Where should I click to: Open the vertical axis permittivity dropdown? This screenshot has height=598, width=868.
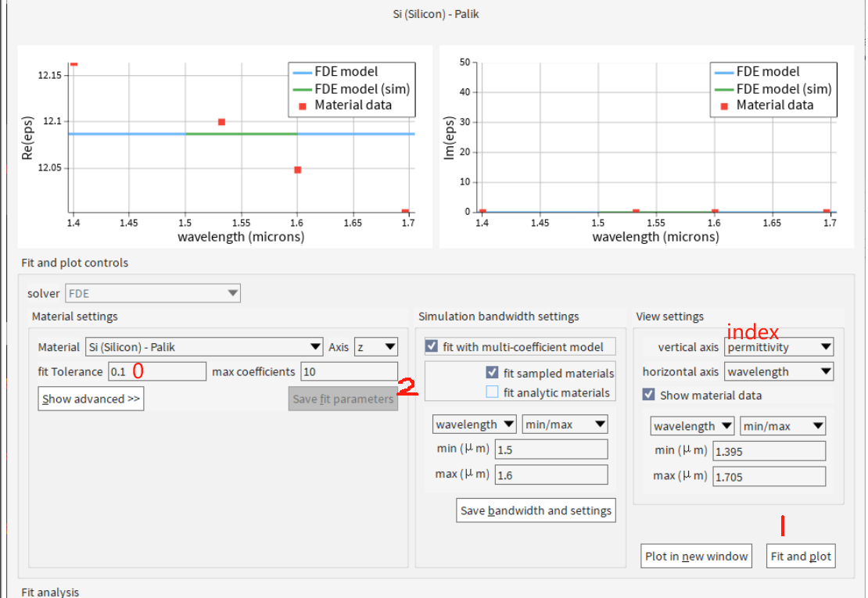point(779,347)
